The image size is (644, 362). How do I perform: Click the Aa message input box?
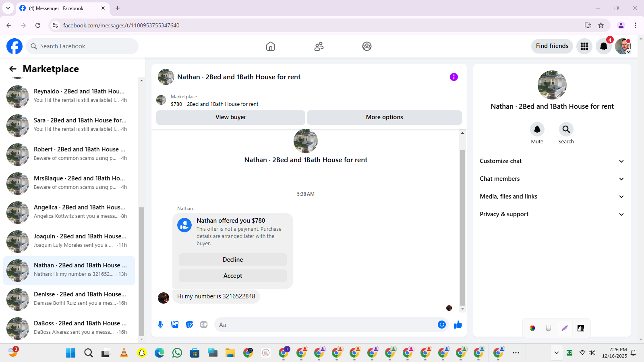(x=326, y=325)
